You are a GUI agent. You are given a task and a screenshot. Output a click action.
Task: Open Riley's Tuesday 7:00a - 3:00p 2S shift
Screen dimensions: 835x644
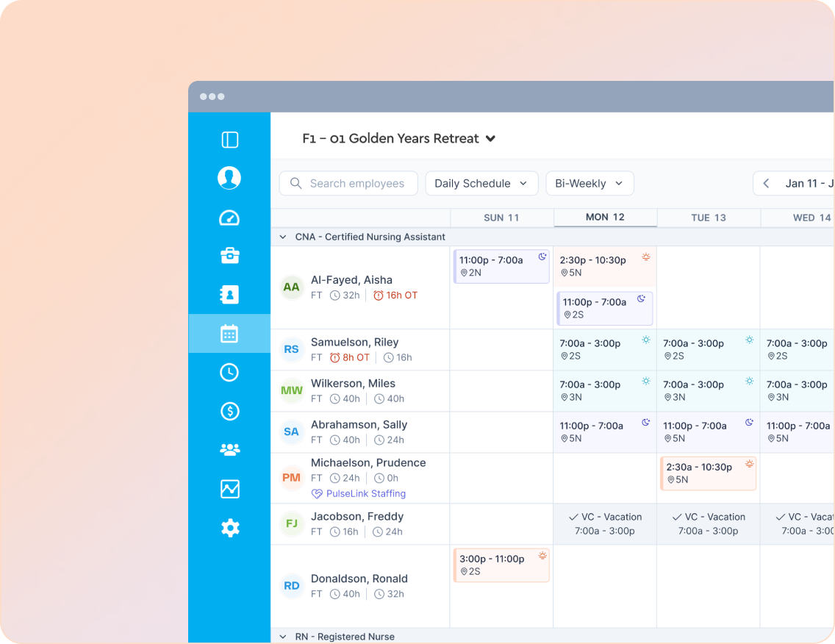[709, 349]
